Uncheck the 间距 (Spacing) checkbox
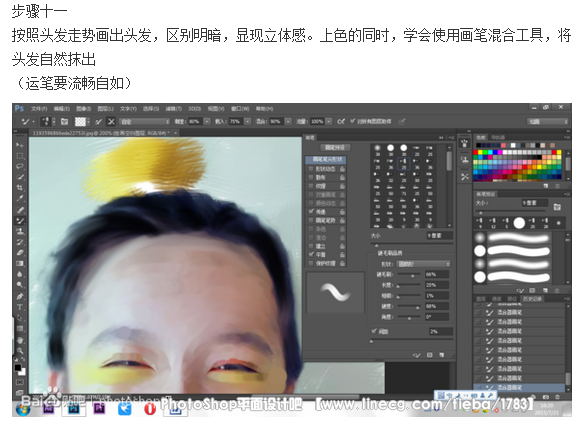This screenshot has height=421, width=584. click(x=374, y=331)
